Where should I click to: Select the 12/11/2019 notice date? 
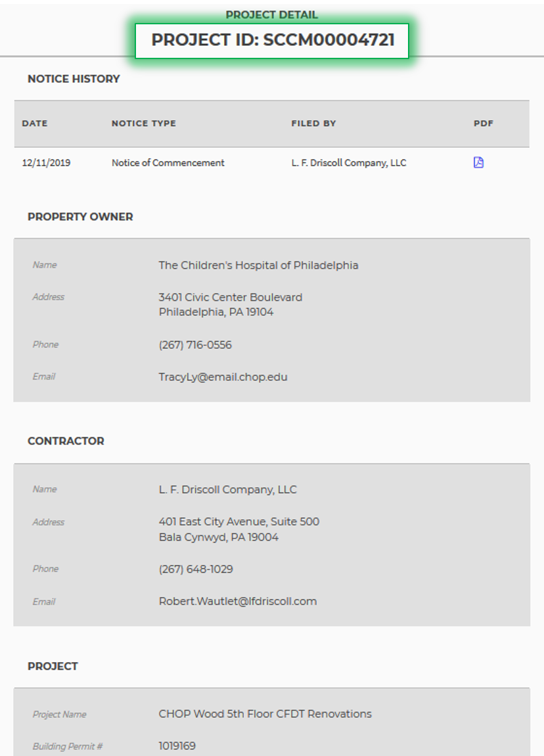46,163
